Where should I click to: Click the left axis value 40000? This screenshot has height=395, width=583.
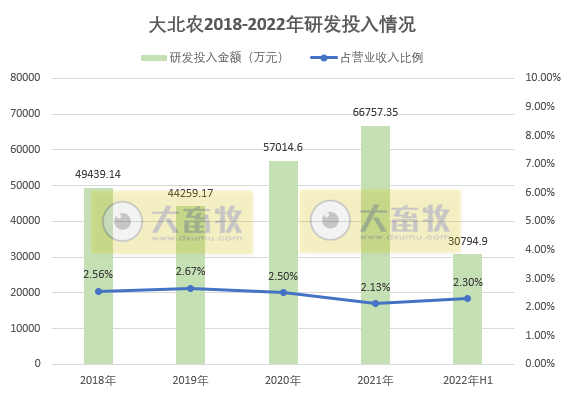coord(25,221)
